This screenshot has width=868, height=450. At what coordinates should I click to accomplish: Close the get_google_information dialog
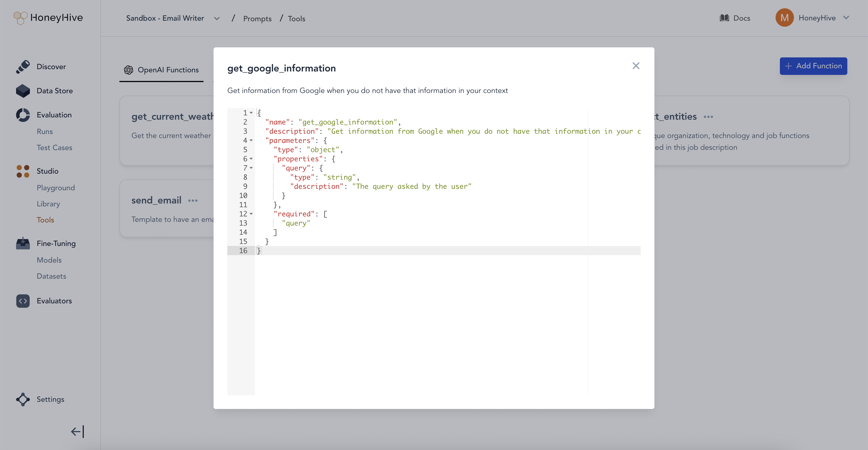tap(635, 66)
